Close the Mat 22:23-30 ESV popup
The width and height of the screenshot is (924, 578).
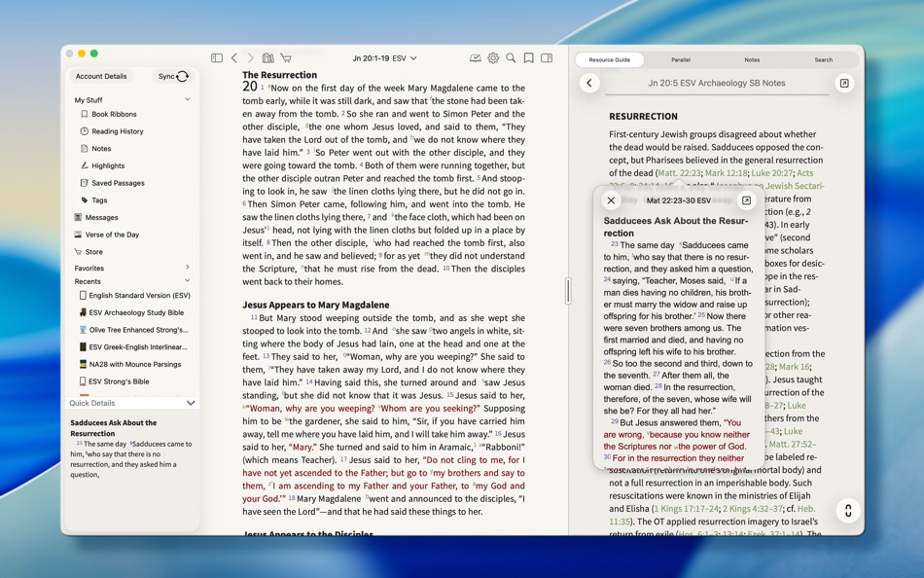611,200
